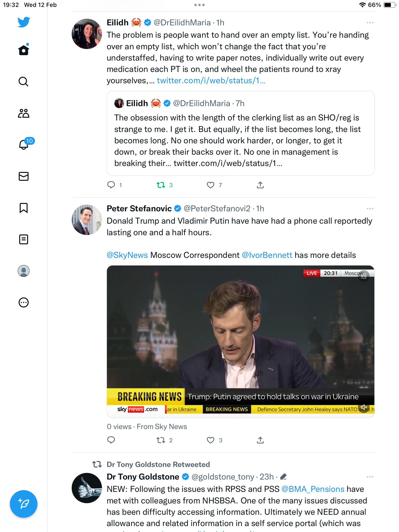Viewport: 399px width, 532px height.
Task: Open the Messages envelope icon
Action: point(24,176)
